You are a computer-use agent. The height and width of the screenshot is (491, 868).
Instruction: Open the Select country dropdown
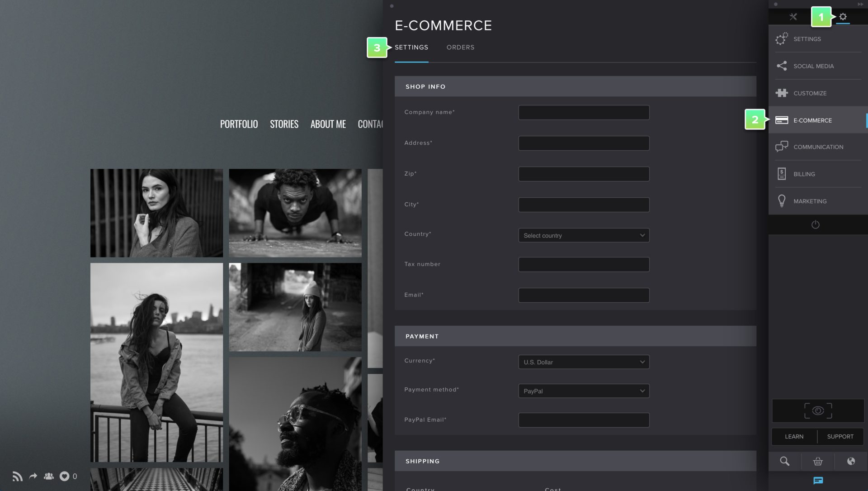click(584, 235)
